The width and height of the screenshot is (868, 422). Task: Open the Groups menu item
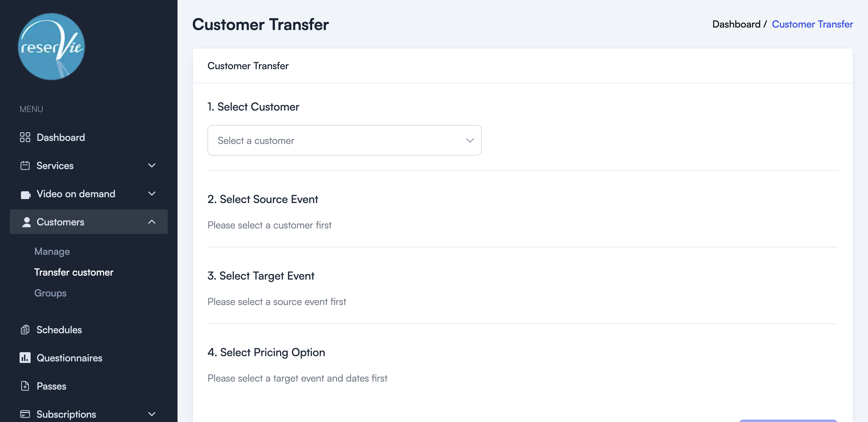coord(50,293)
